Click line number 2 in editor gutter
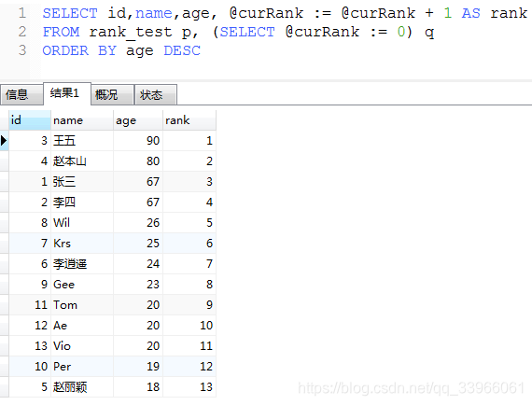This screenshot has height=405, width=532. tap(22, 32)
